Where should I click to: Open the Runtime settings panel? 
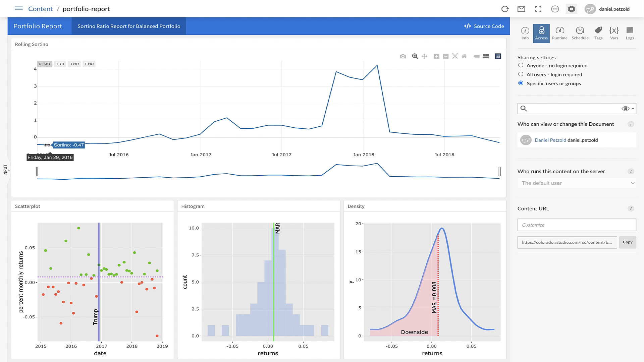(559, 33)
